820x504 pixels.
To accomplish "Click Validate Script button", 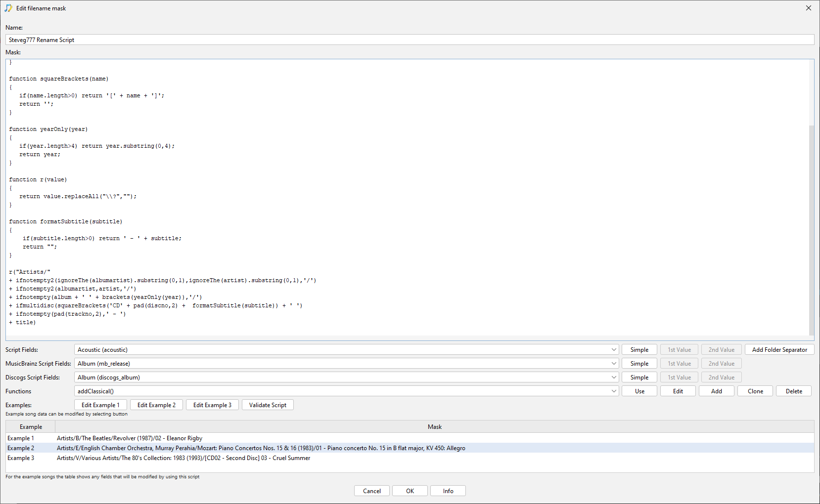I will pyautogui.click(x=268, y=405).
